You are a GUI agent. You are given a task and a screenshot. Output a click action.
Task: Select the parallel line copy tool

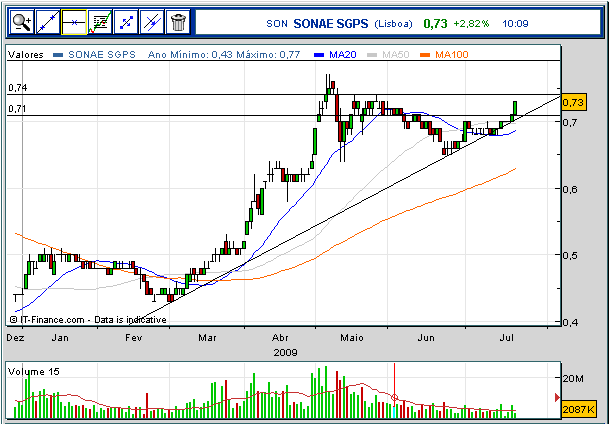(152, 22)
